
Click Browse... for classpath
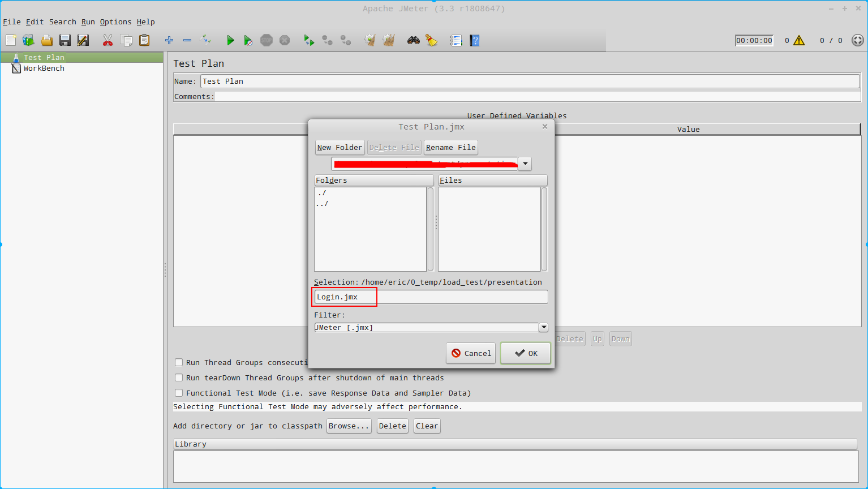point(349,426)
